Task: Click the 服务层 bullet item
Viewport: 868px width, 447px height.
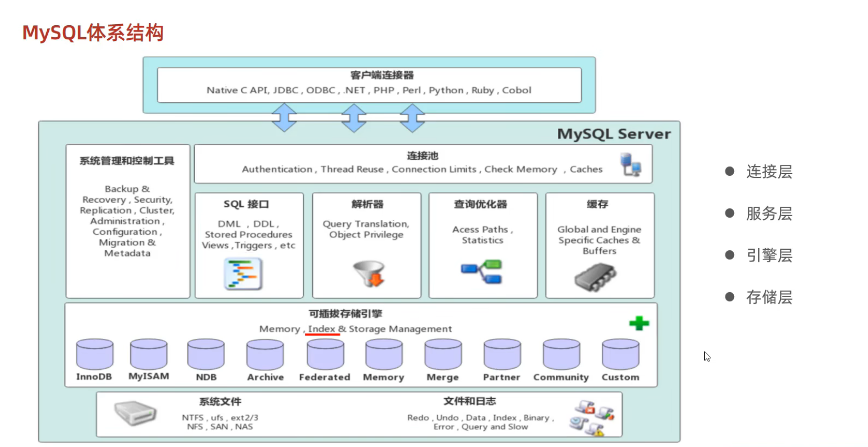Action: coord(759,214)
